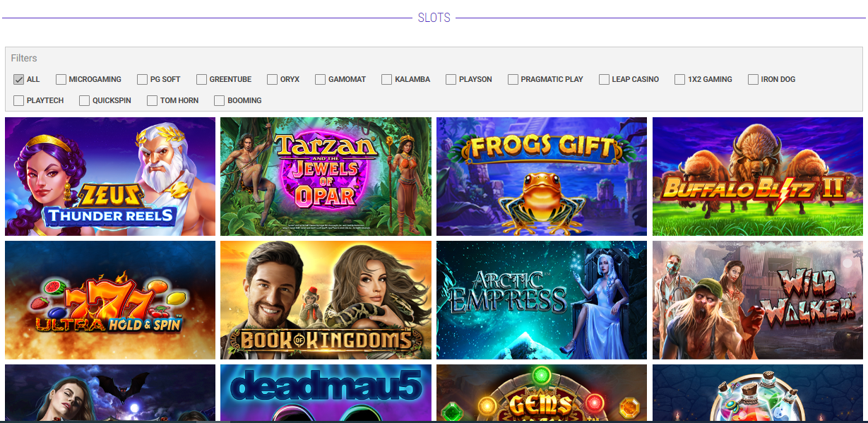Open the Gems slot thumbnail
The width and height of the screenshot is (868, 423).
[542, 393]
